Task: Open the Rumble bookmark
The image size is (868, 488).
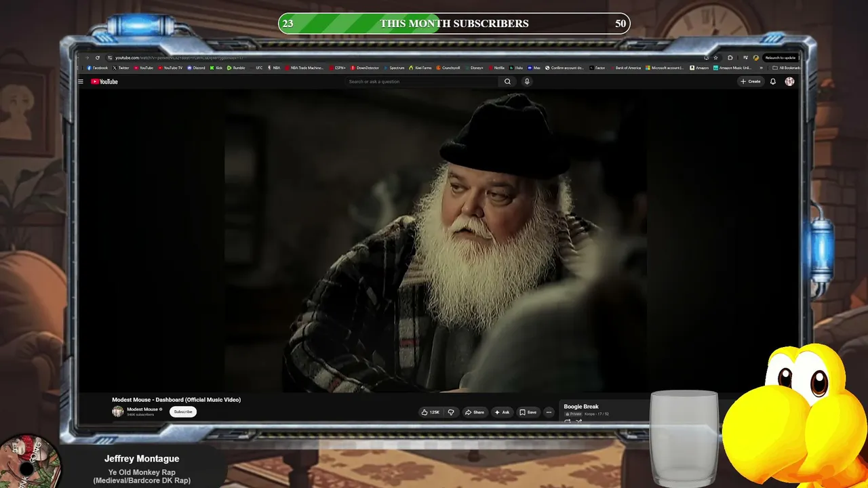Action: coord(236,68)
